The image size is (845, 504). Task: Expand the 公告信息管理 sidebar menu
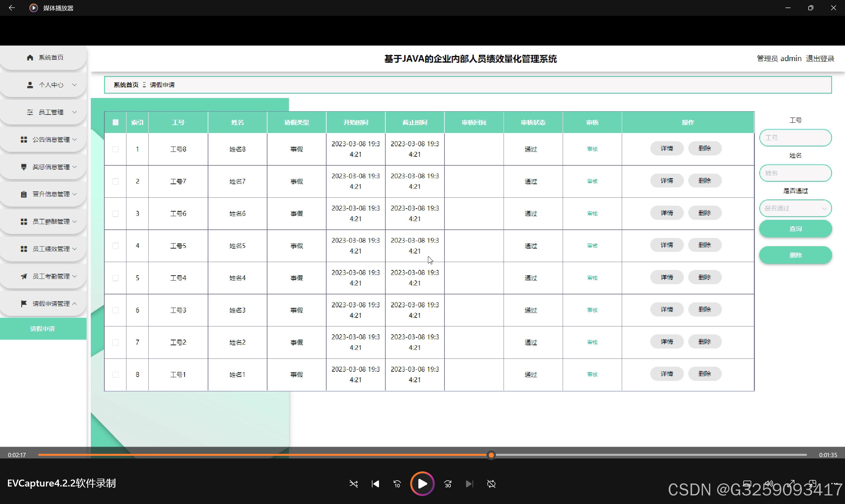coord(43,140)
